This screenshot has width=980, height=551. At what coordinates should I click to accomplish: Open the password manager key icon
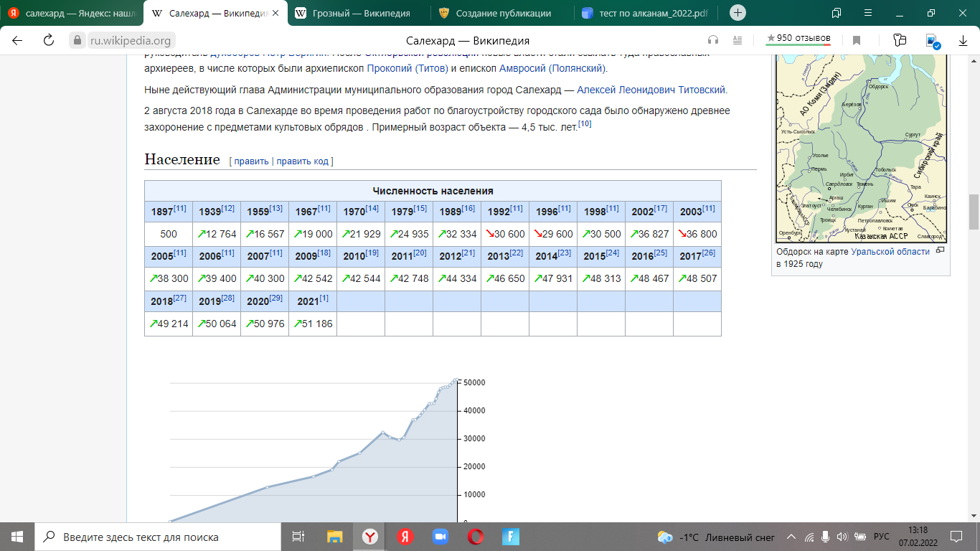(900, 41)
